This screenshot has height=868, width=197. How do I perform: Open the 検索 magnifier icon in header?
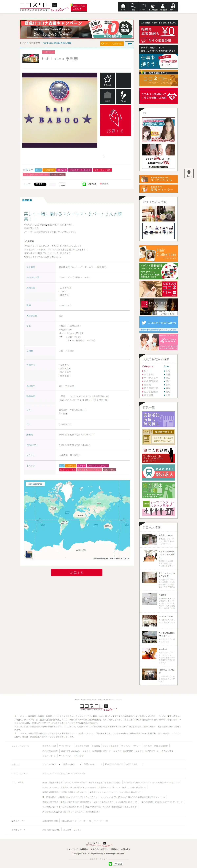133,7
